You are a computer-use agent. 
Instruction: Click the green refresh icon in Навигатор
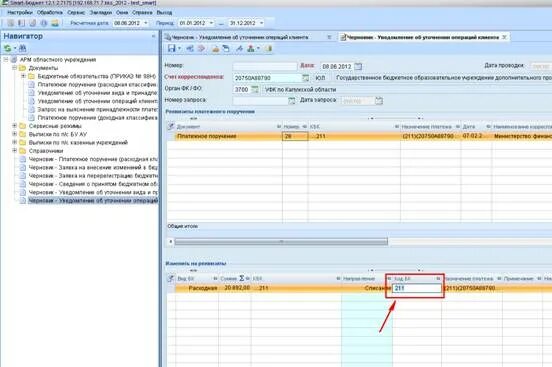point(7,48)
